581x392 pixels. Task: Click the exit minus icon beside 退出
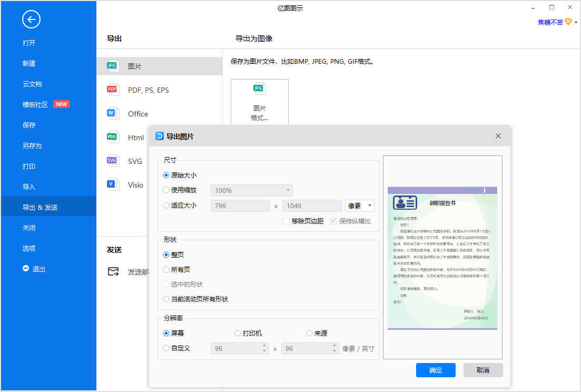(x=26, y=268)
